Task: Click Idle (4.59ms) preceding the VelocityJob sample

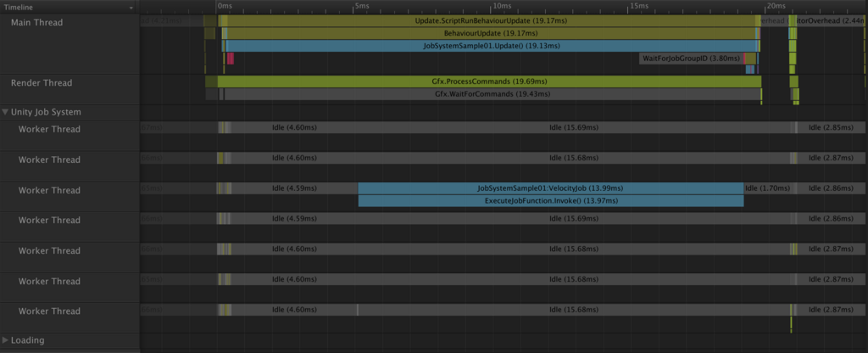Action: 294,188
